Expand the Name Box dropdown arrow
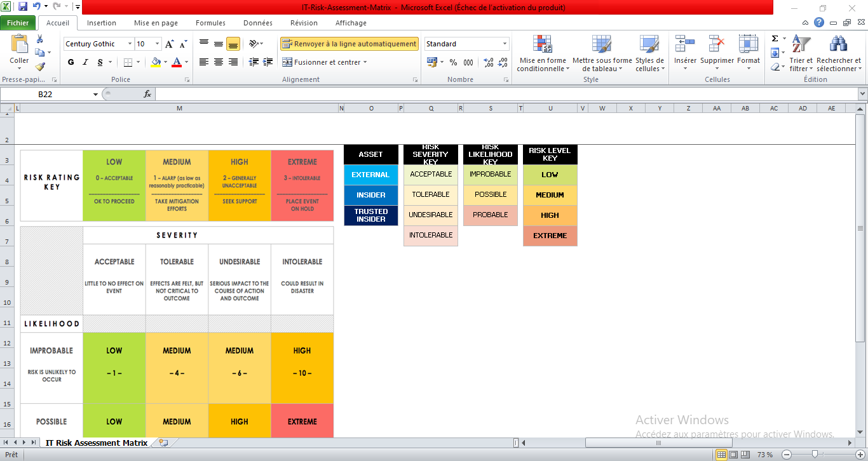868x461 pixels. point(96,94)
